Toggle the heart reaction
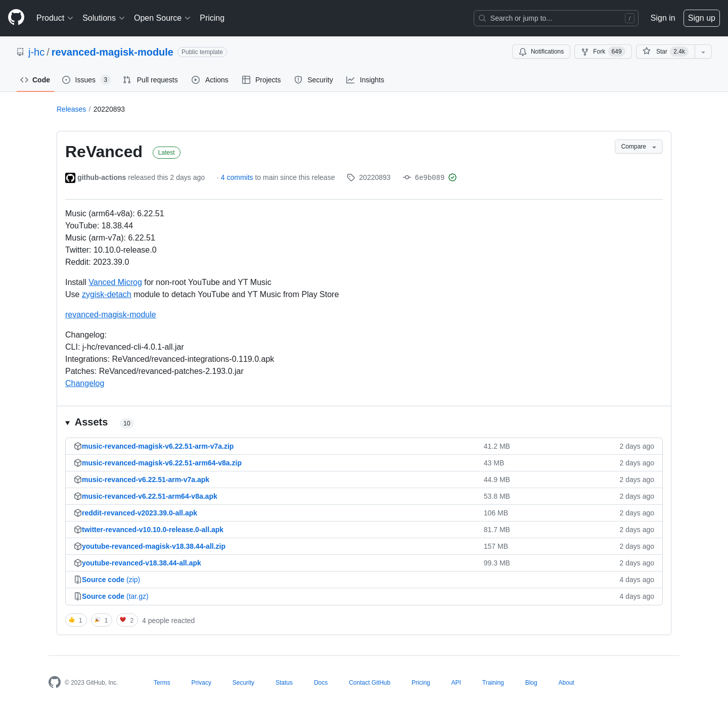This screenshot has height=714, width=728. pyautogui.click(x=127, y=620)
